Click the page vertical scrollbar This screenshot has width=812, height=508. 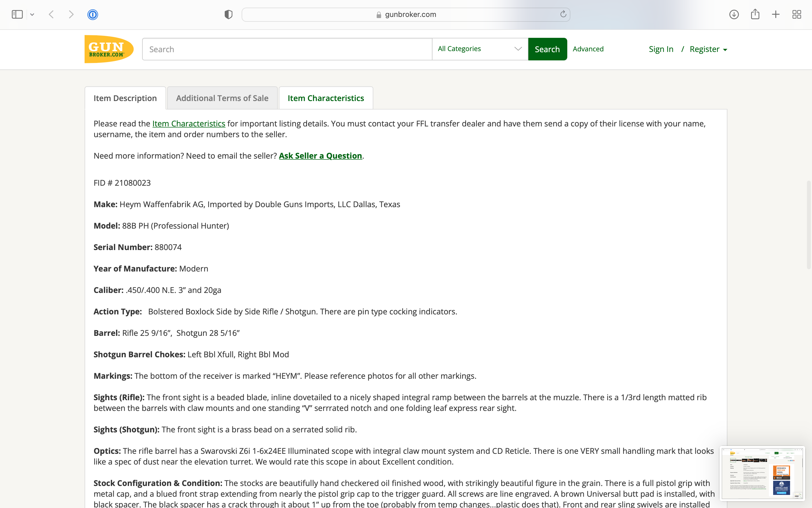click(x=809, y=224)
